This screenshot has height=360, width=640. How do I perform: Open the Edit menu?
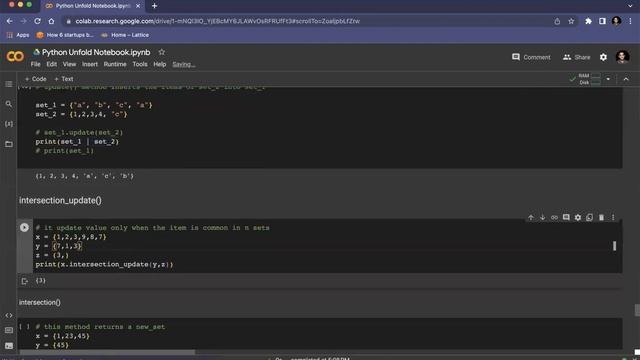[x=51, y=64]
